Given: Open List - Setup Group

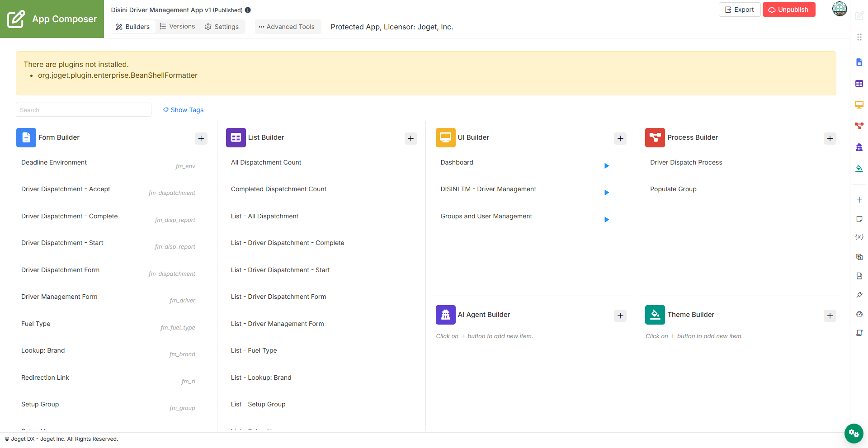Looking at the screenshot, I should coord(258,404).
